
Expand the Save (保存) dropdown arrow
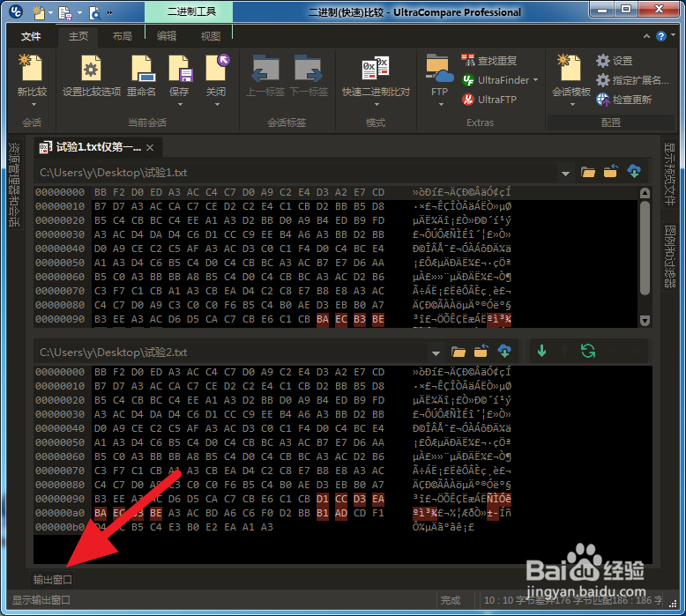(180, 105)
